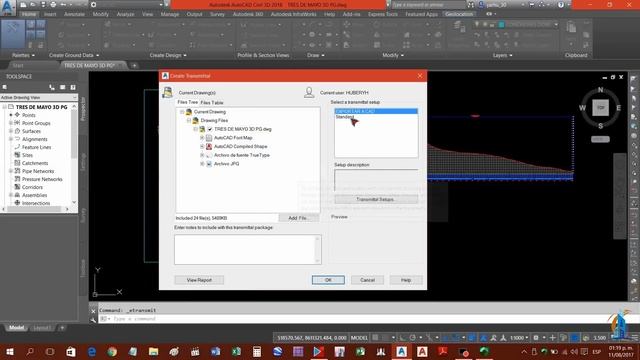
Task: Click AutoCAD Compiled Shape file icon
Action: (209, 147)
